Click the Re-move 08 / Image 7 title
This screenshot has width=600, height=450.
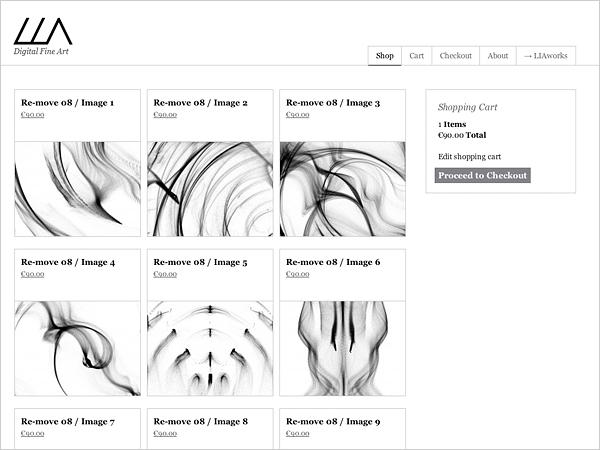click(67, 422)
